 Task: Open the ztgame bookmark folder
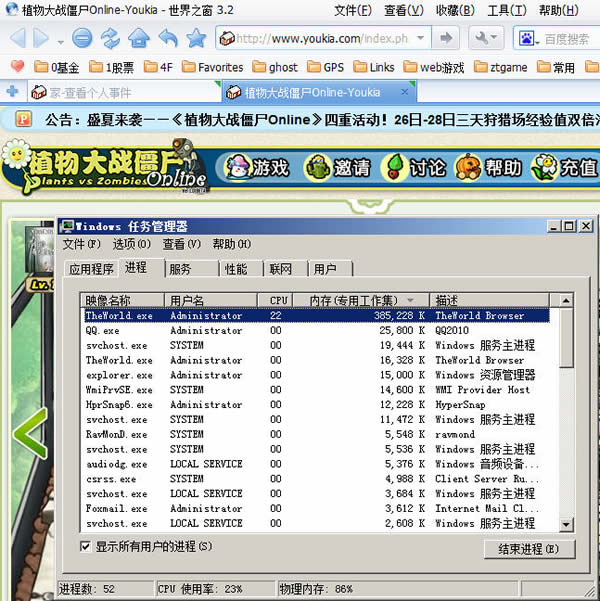[x=501, y=67]
